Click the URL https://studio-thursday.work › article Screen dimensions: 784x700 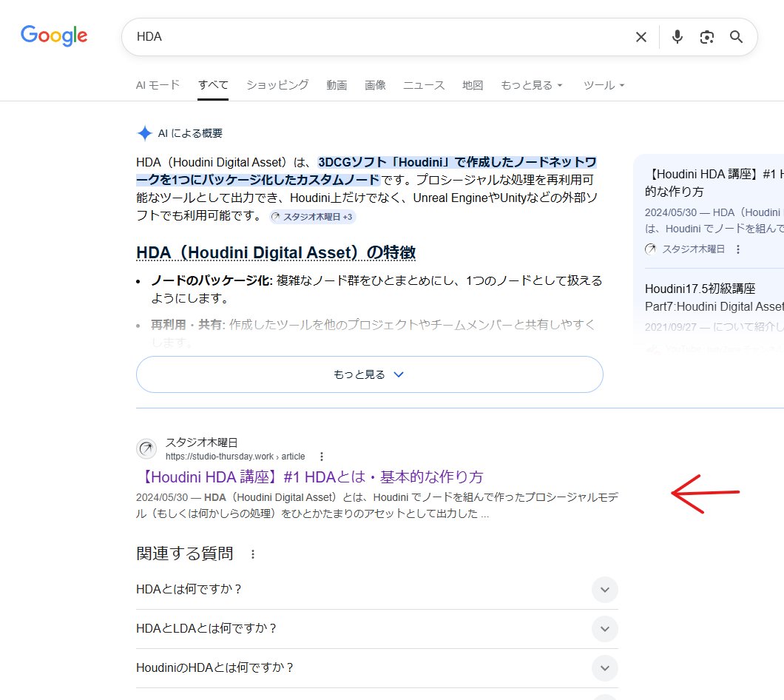[x=235, y=457]
